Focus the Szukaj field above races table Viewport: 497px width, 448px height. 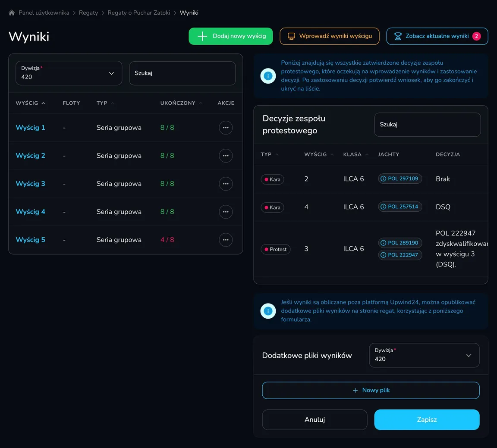[x=182, y=73]
